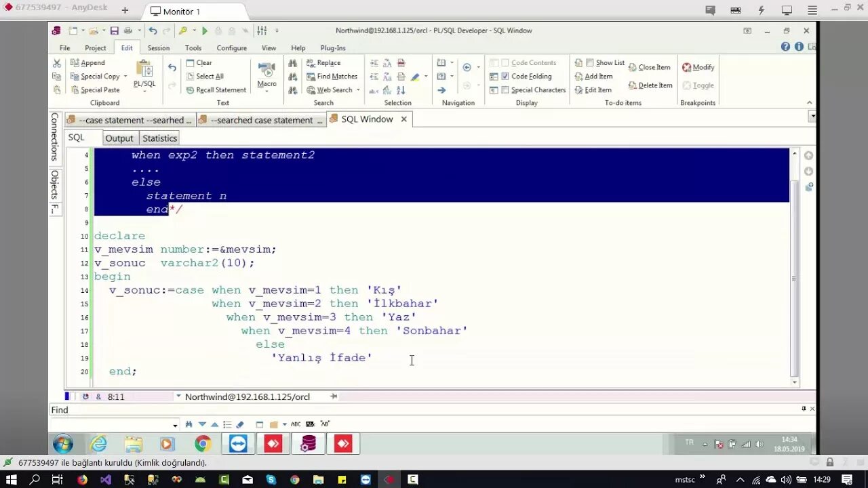Screen dimensions: 868x488
Task: Click the Save icon in quick toolbar
Action: pos(114,30)
